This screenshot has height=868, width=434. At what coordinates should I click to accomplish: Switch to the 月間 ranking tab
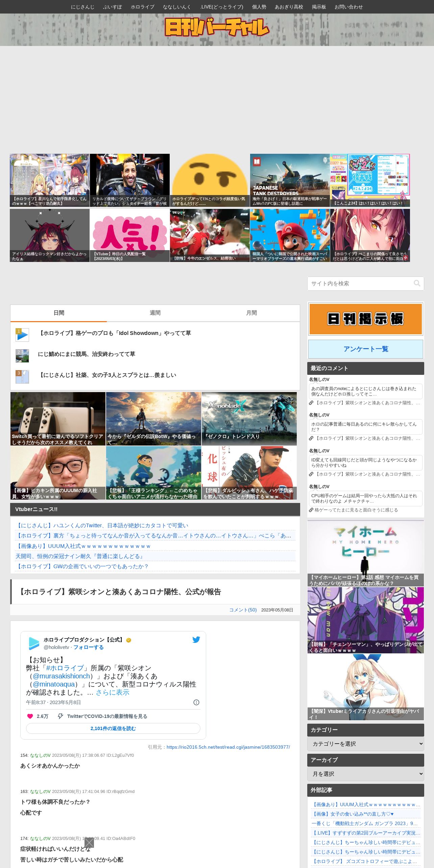pyautogui.click(x=251, y=313)
